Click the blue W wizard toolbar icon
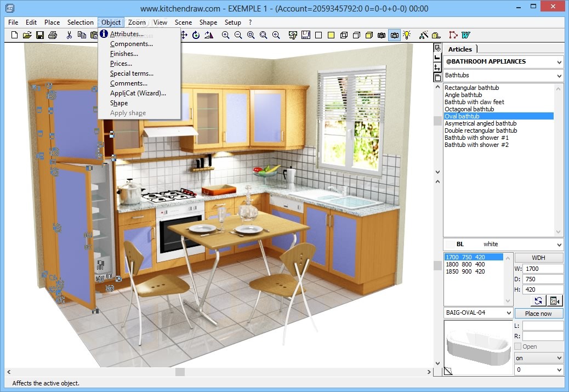 click(466, 35)
